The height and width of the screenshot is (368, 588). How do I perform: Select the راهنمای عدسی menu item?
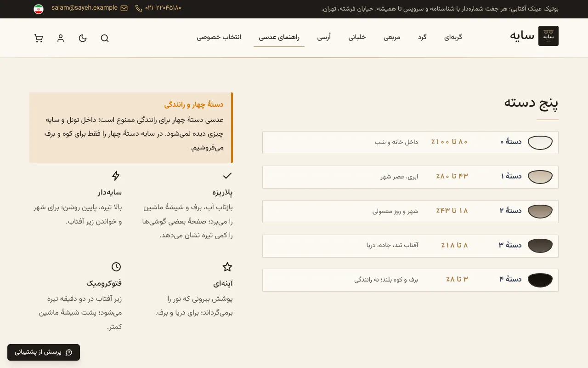coord(279,37)
